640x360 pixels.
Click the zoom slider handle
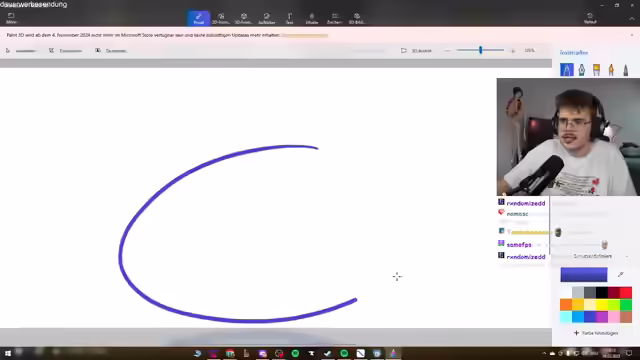coord(480,50)
